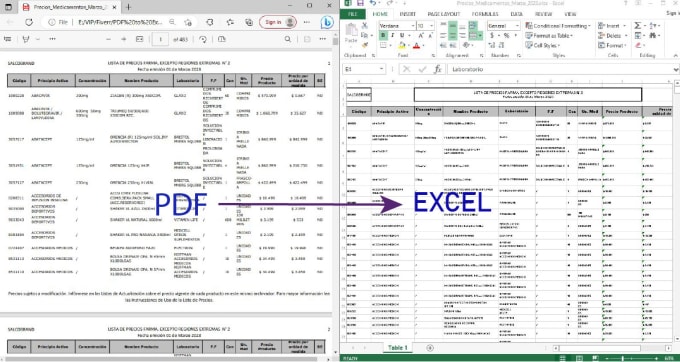Open the FILE tab in Excel
The width and height of the screenshot is (680, 362).
353,14
